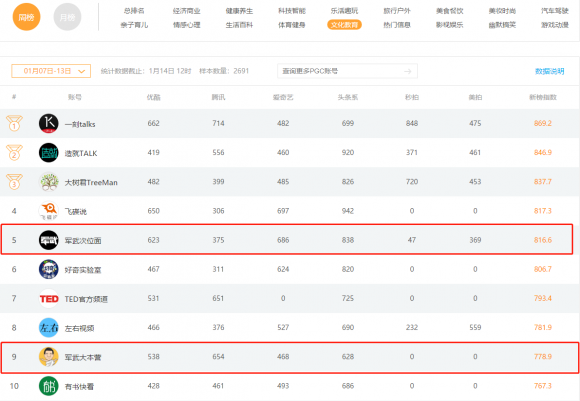Click the 新榜指数 column header

point(543,97)
